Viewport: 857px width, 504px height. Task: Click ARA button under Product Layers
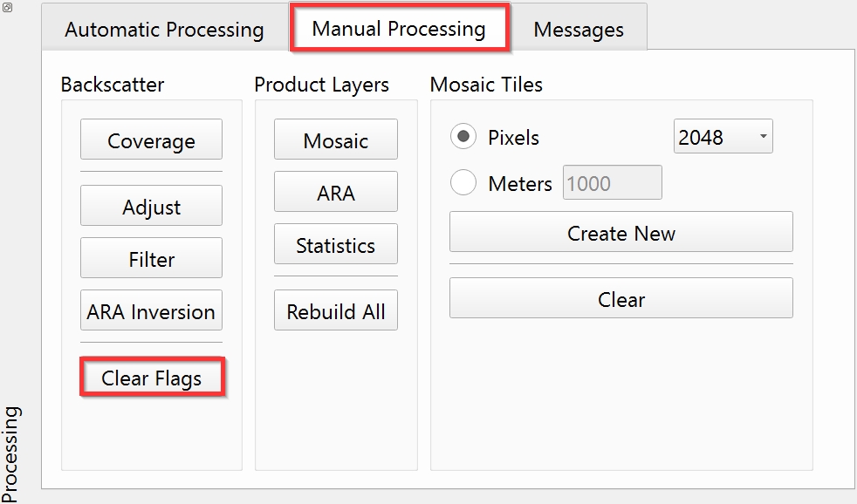pyautogui.click(x=335, y=193)
